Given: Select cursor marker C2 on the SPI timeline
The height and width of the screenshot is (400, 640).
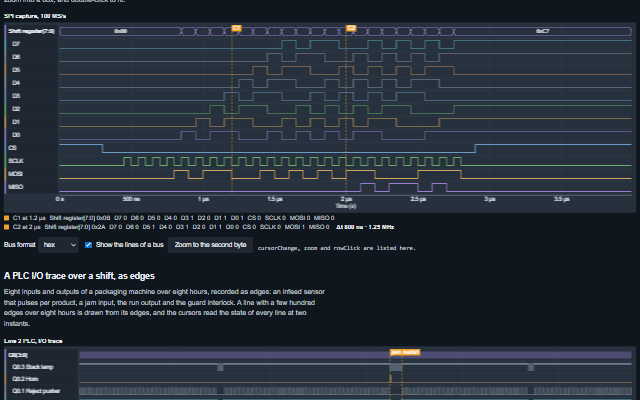Looking at the screenshot, I should tap(351, 28).
